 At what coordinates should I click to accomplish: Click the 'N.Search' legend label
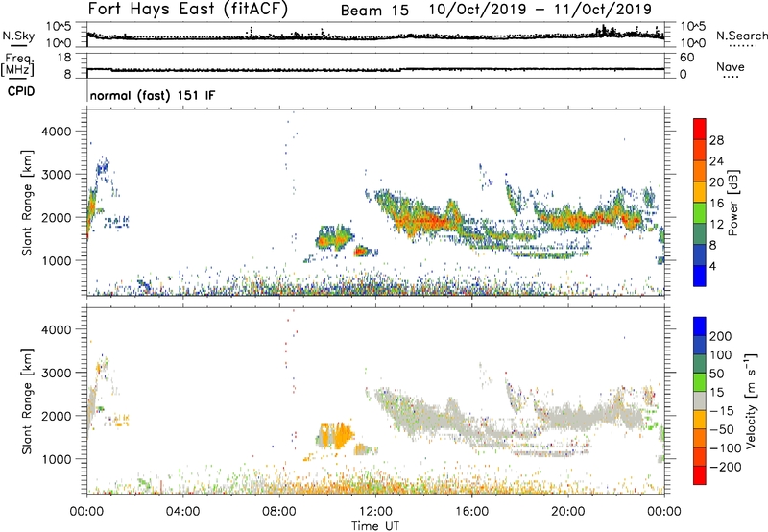pos(741,36)
